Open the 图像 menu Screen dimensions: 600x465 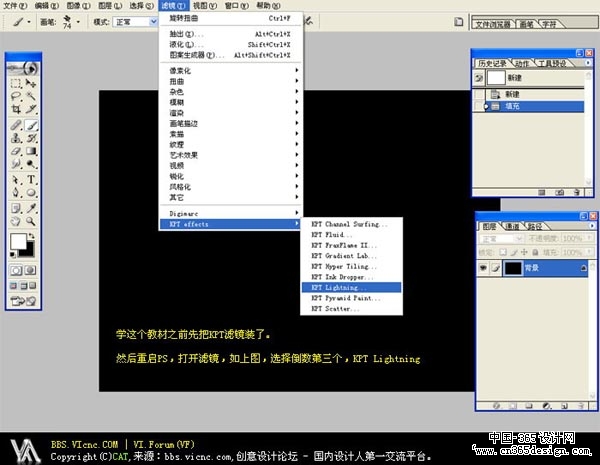78,5
